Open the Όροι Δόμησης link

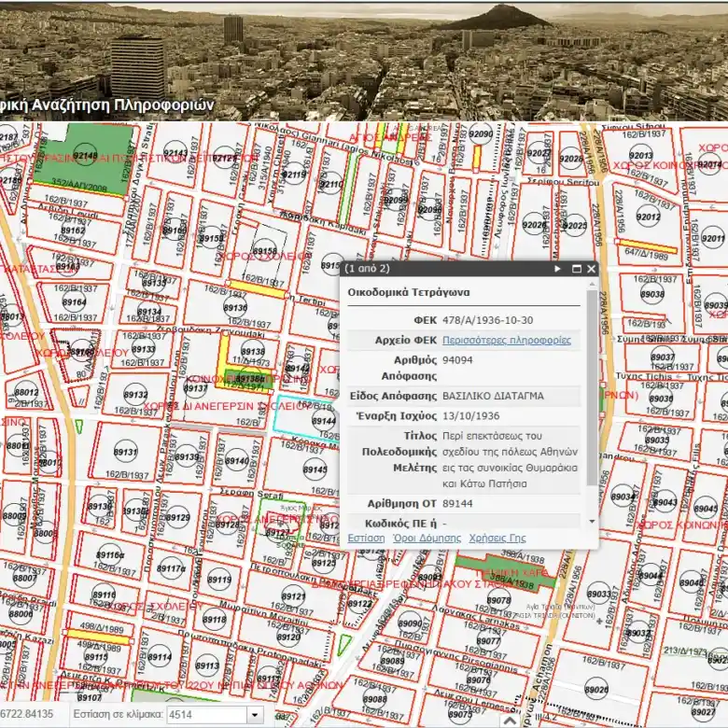point(427,538)
